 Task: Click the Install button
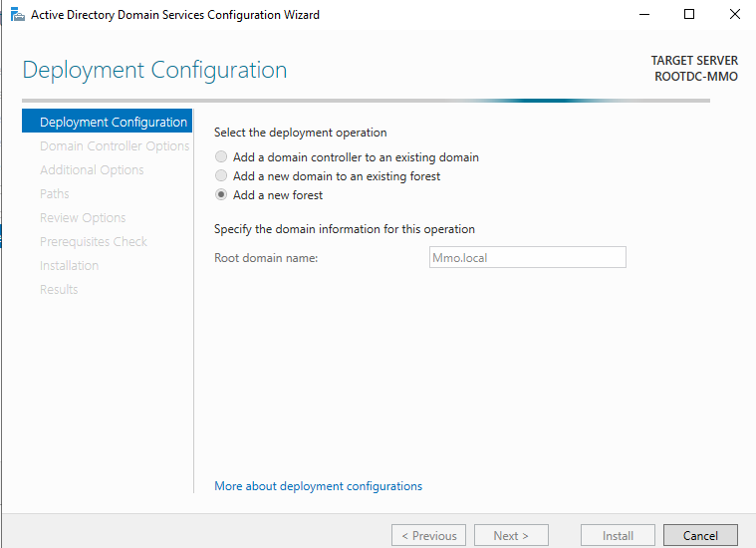click(x=618, y=535)
